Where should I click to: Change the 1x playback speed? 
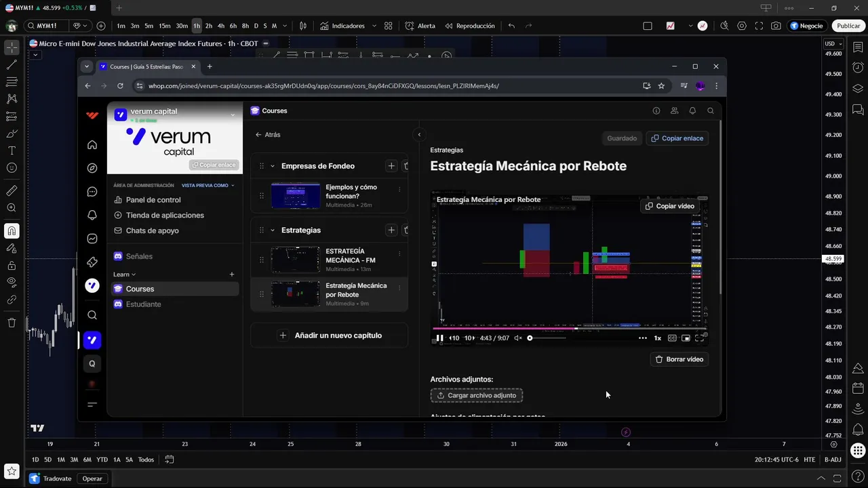(x=657, y=338)
